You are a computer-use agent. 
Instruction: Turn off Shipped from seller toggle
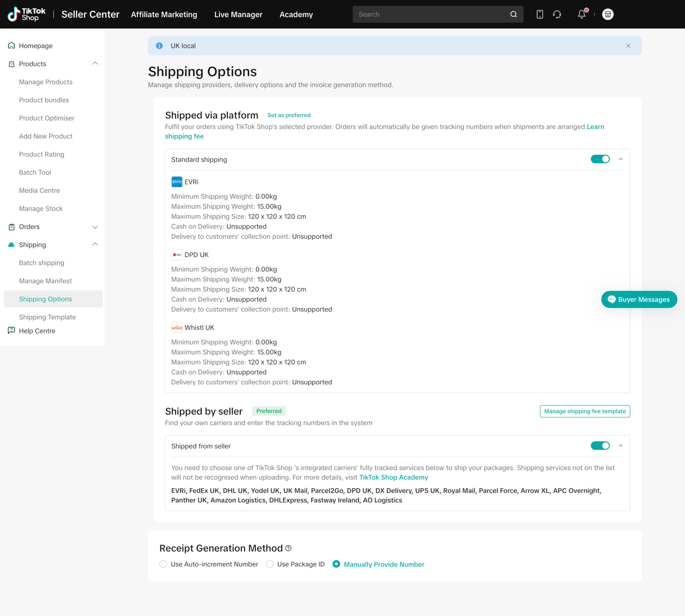point(600,446)
